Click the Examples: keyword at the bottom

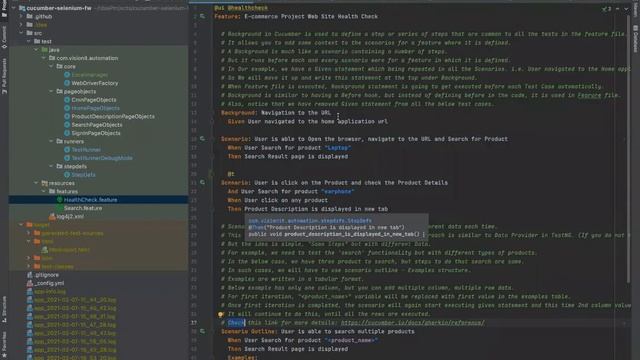click(x=242, y=357)
